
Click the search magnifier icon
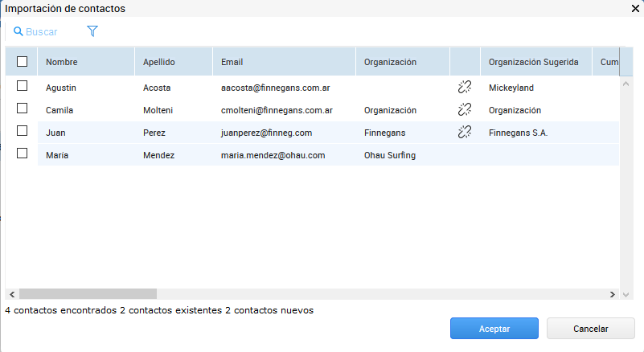(x=18, y=32)
